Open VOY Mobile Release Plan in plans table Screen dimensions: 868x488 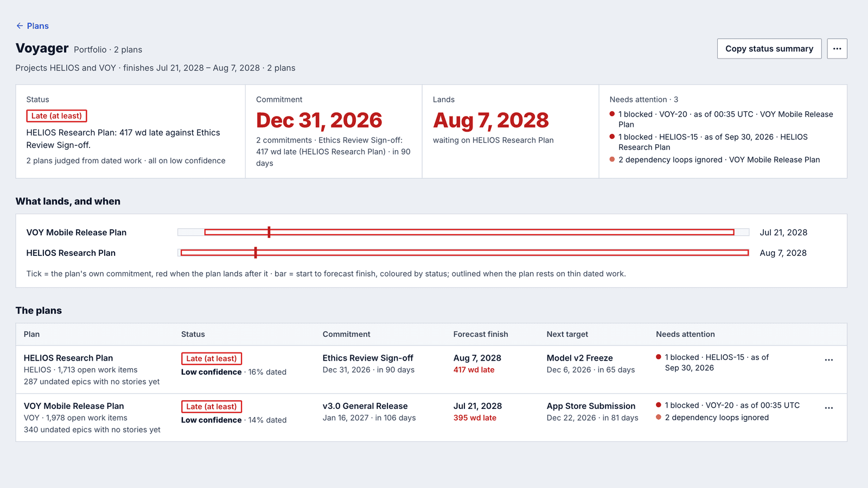74,406
